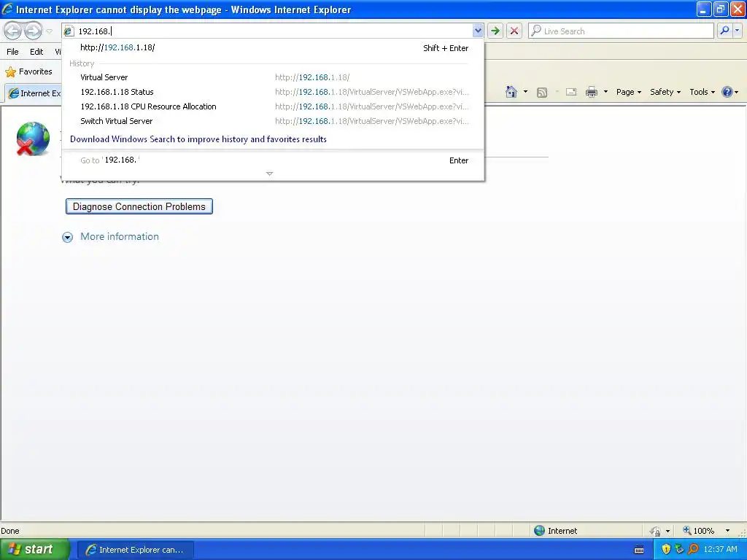Viewport: 747px width, 560px height.
Task: Open the File menu
Action: (13, 52)
